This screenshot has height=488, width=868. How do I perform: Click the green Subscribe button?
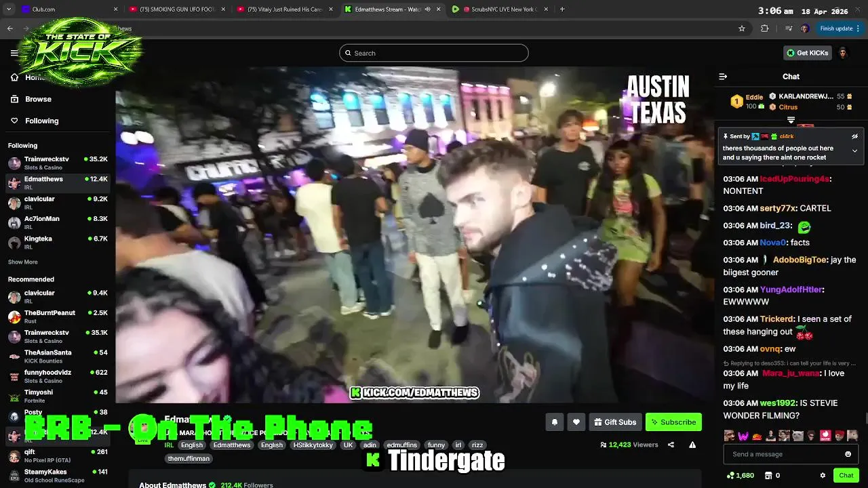673,422
